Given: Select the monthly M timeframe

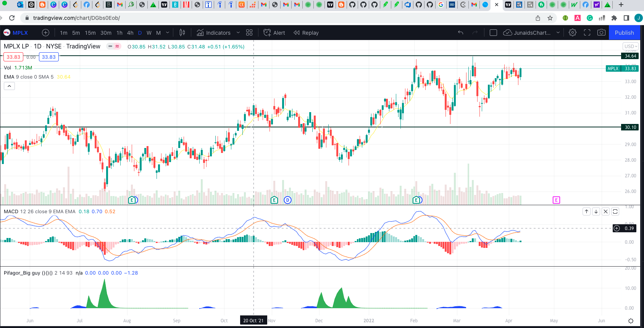Looking at the screenshot, I should (x=158, y=33).
